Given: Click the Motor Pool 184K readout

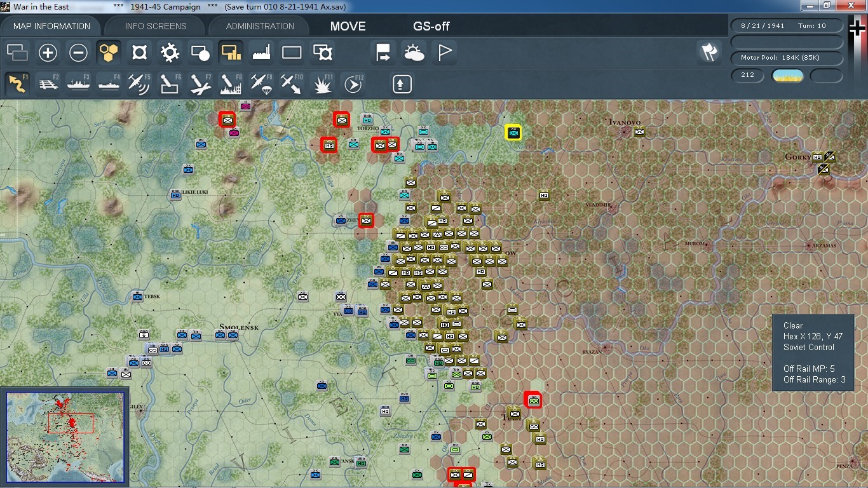Looking at the screenshot, I should [787, 58].
